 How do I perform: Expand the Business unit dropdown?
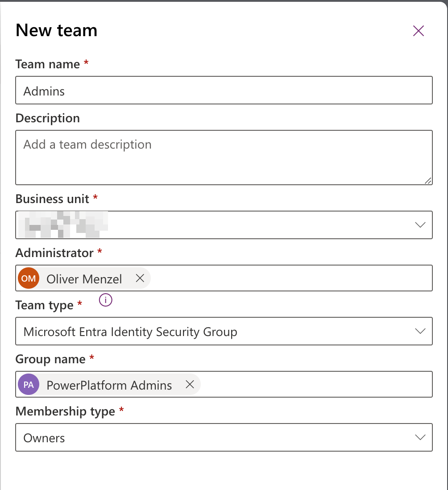[420, 225]
